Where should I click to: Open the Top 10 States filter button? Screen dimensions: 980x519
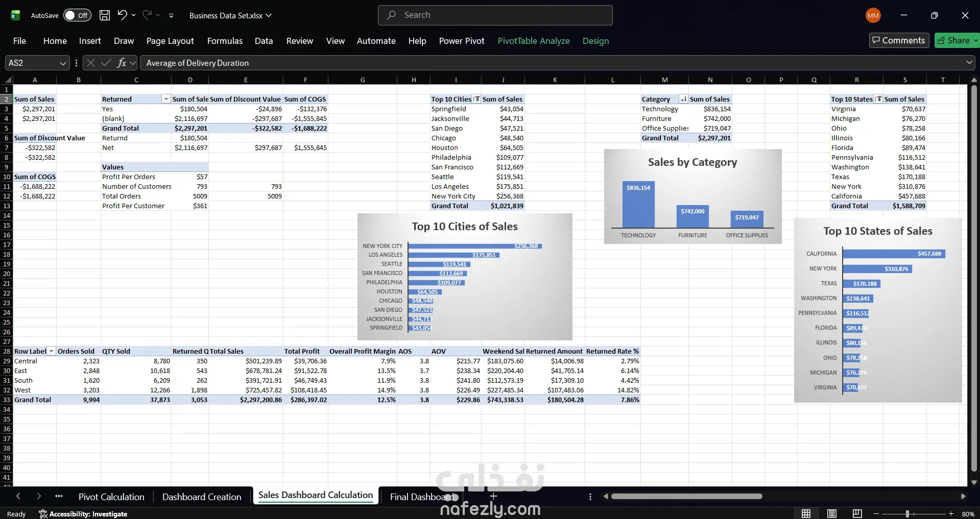pyautogui.click(x=878, y=99)
